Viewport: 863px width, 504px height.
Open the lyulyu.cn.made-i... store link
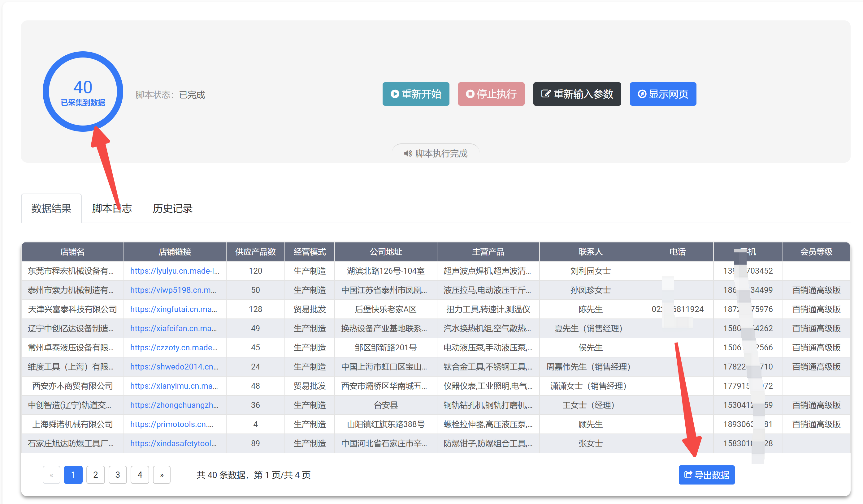pos(174,271)
